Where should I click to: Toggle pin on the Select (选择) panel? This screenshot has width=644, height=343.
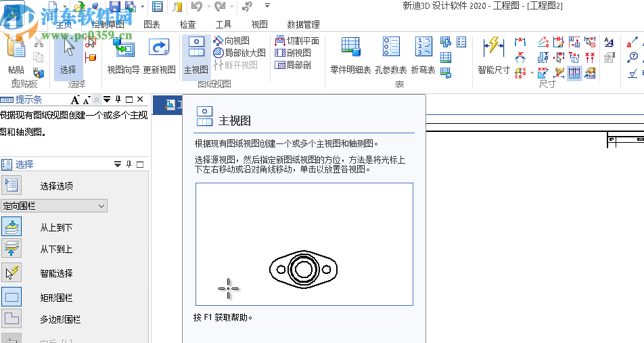[129, 164]
